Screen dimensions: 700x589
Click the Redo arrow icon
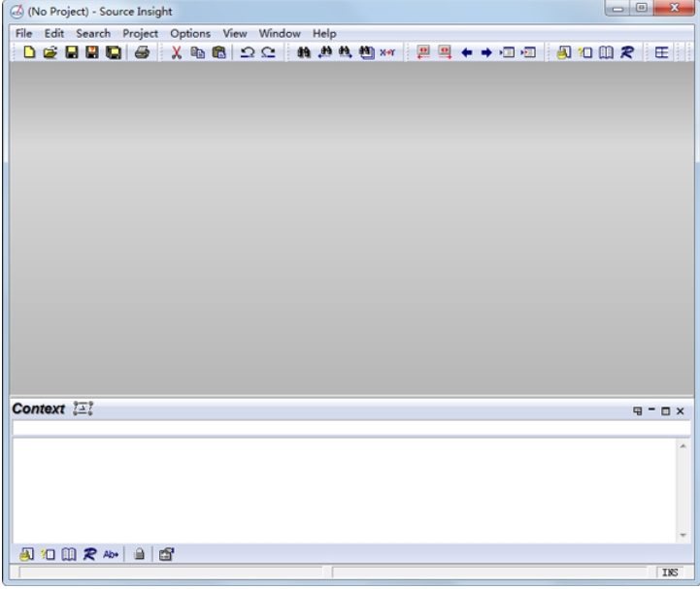point(268,52)
